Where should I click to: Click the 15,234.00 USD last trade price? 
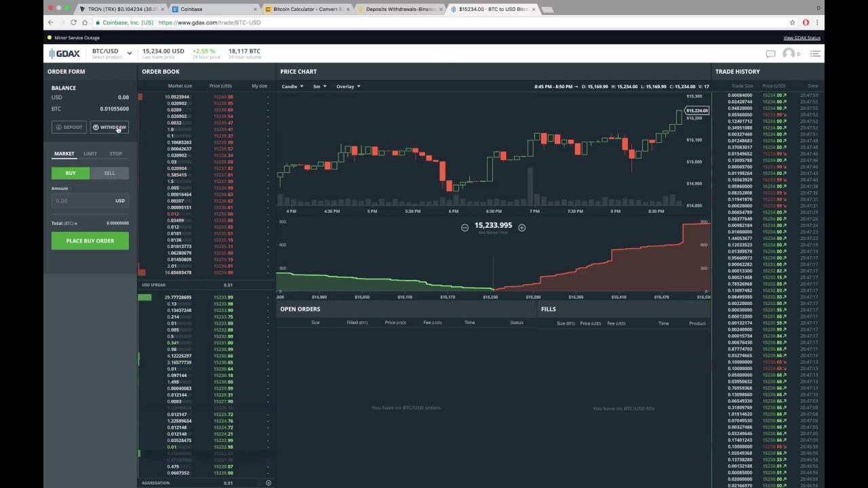pos(163,51)
